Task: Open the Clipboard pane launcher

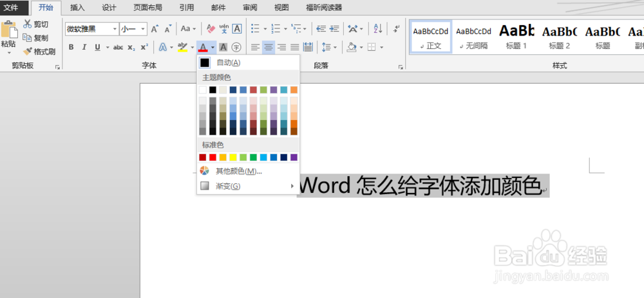Action: coord(57,66)
